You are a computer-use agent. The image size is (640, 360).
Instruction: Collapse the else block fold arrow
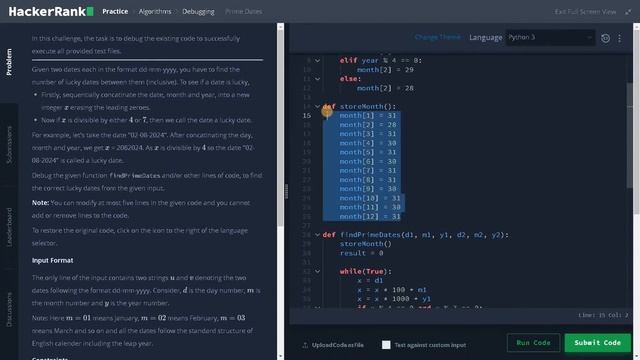click(317, 79)
